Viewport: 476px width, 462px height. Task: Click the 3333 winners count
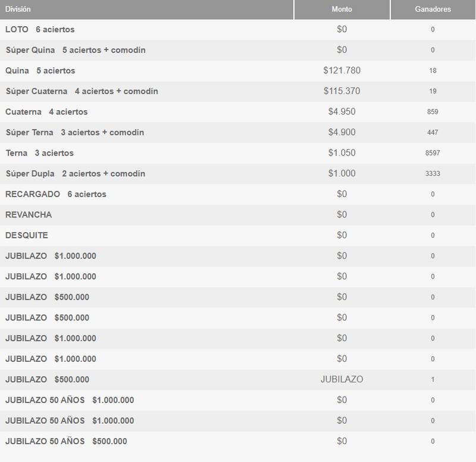pyautogui.click(x=433, y=174)
